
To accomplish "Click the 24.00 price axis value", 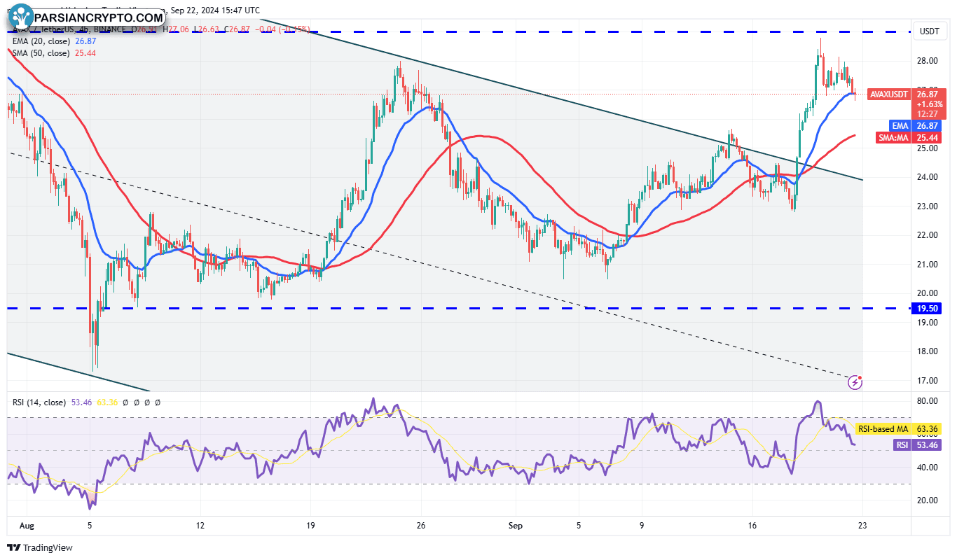I will click(928, 177).
